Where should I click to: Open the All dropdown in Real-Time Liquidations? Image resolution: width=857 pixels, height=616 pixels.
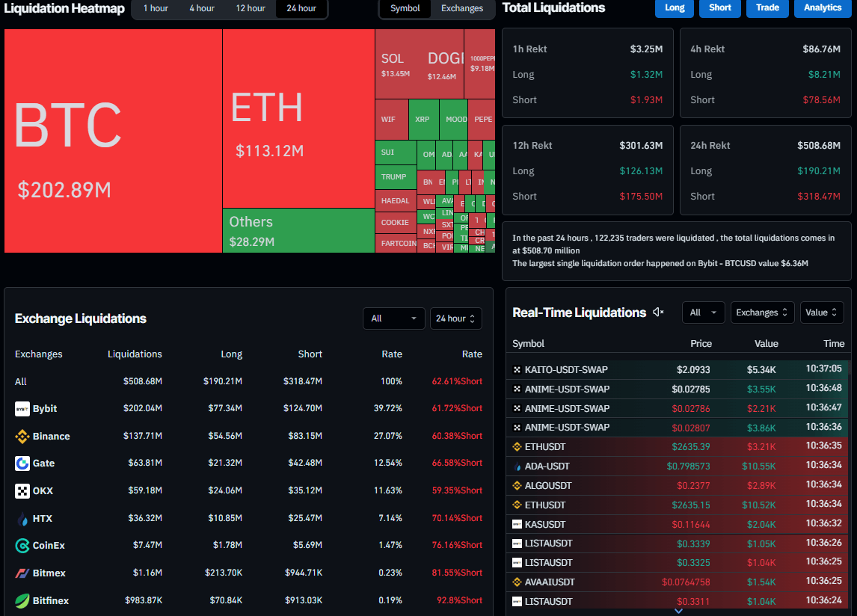click(x=704, y=312)
